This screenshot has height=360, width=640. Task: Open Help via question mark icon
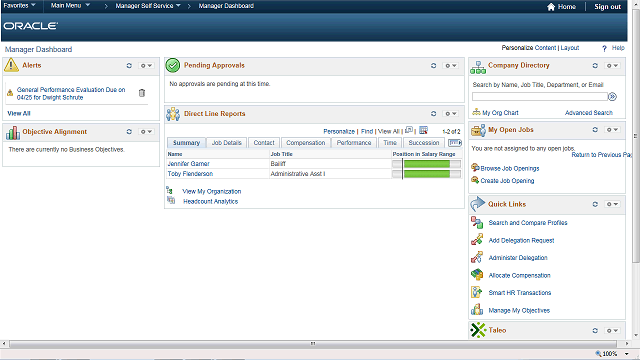(x=604, y=48)
